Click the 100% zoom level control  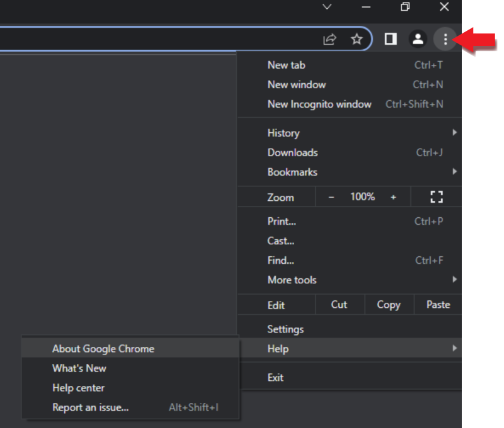[x=362, y=196]
